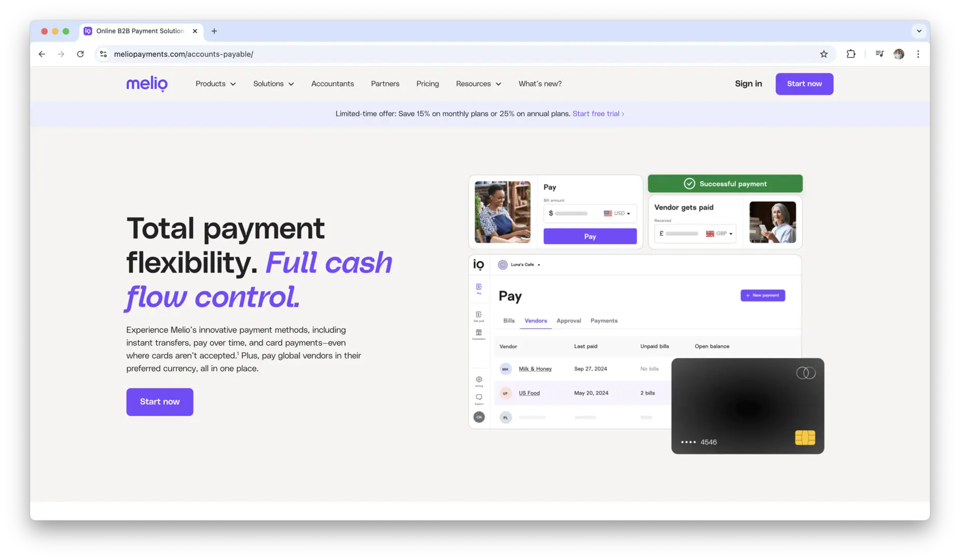Click the Successful payment checkmark icon

pyautogui.click(x=689, y=184)
